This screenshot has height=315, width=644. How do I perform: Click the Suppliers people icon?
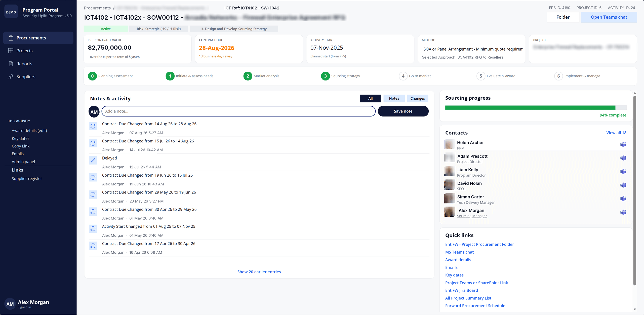click(x=11, y=77)
